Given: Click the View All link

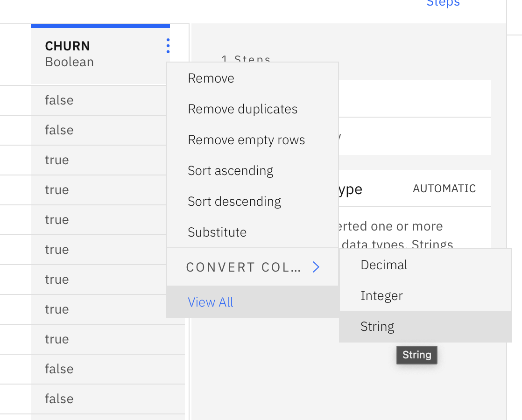Looking at the screenshot, I should pos(210,302).
